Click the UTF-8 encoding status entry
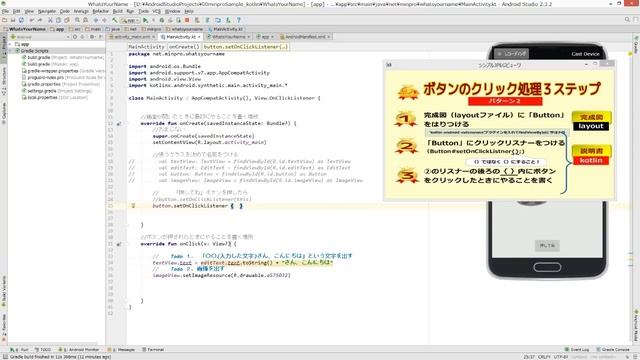Viewport: 640px width, 360px height. [561, 357]
